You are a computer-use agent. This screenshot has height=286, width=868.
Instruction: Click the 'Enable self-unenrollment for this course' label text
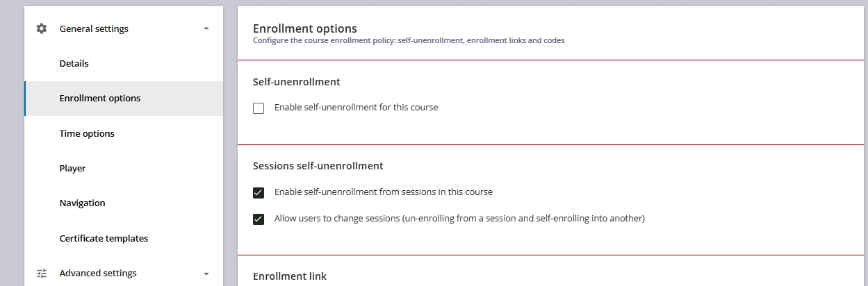coord(356,108)
